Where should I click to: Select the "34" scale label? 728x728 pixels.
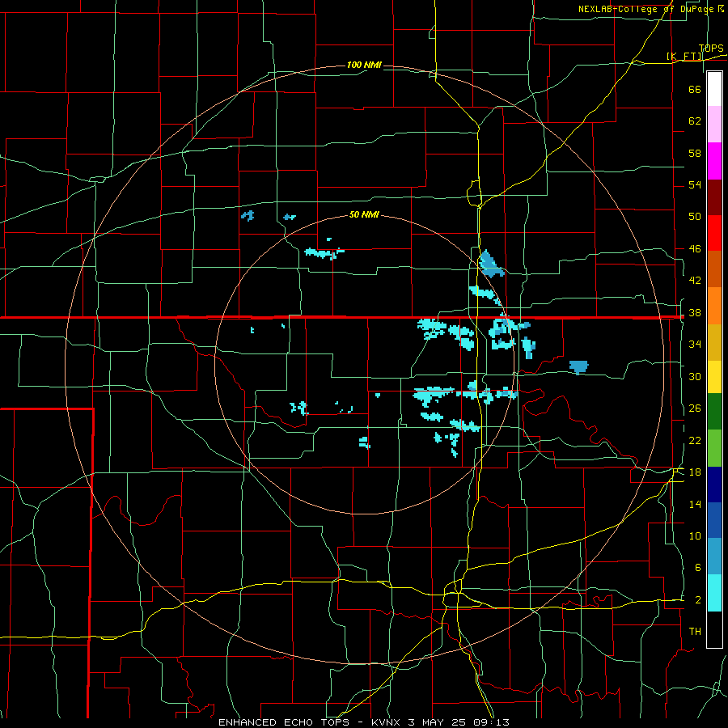pos(695,345)
